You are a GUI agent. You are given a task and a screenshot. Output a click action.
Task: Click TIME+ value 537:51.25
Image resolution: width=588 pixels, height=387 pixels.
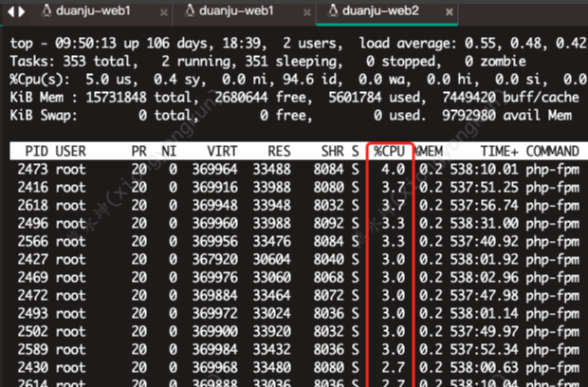point(484,188)
